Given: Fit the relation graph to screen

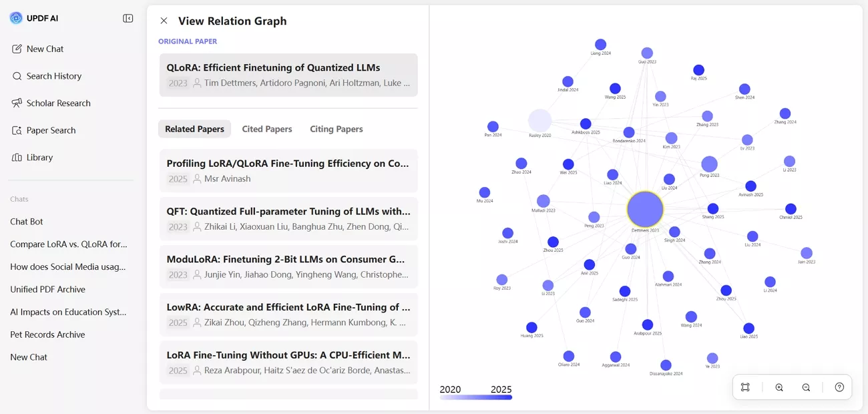Looking at the screenshot, I should (x=745, y=387).
